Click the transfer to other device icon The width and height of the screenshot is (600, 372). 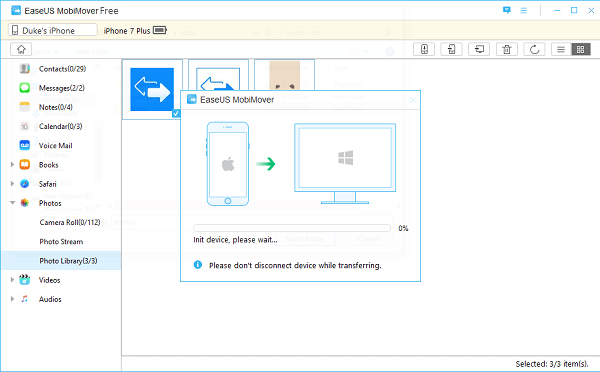(452, 49)
